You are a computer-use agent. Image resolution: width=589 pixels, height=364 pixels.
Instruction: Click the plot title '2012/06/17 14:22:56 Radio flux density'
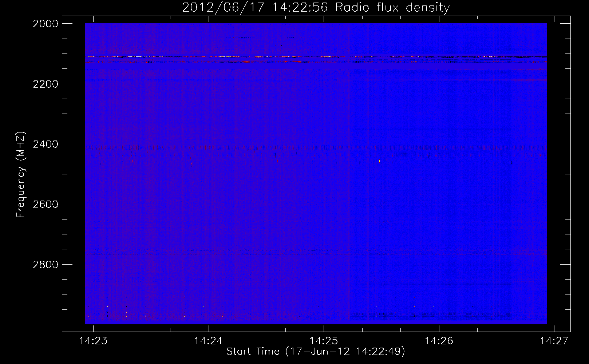pyautogui.click(x=316, y=7)
